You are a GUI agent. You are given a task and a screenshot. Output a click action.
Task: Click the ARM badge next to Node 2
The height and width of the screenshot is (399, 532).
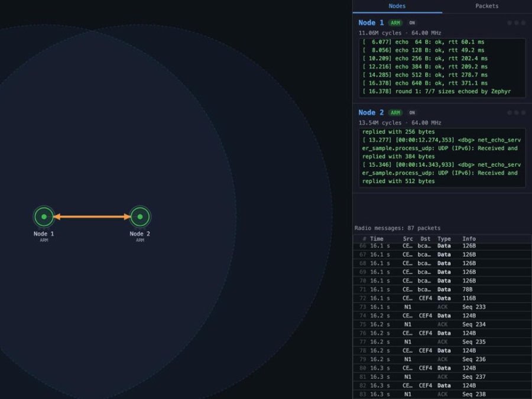[x=395, y=113]
